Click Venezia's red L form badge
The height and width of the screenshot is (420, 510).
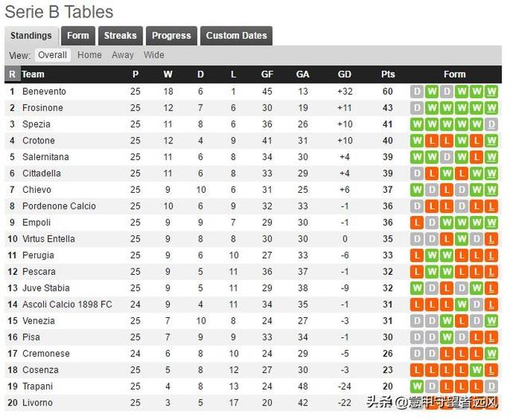[461, 320]
